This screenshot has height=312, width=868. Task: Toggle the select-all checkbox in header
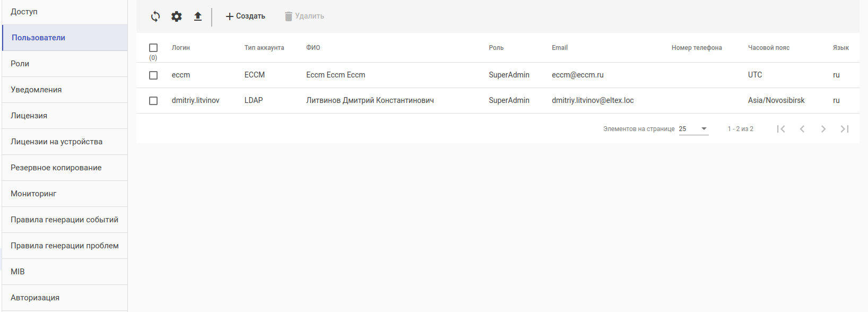click(153, 48)
